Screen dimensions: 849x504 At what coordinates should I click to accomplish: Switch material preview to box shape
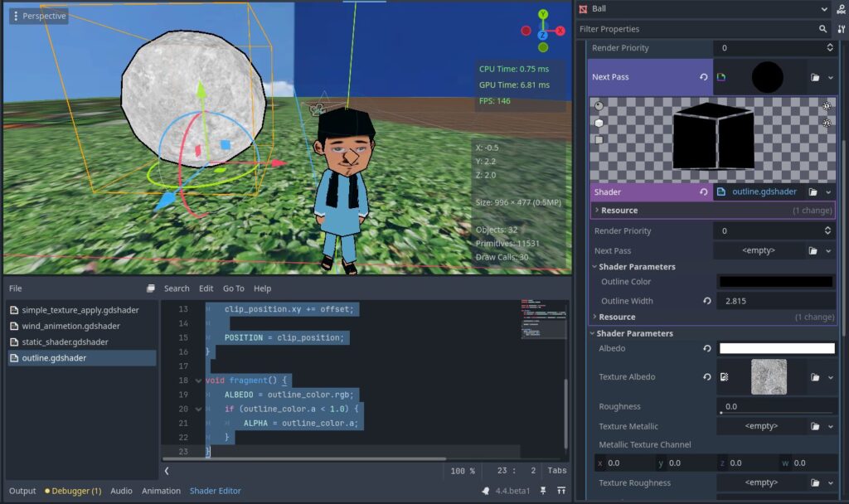coord(599,123)
